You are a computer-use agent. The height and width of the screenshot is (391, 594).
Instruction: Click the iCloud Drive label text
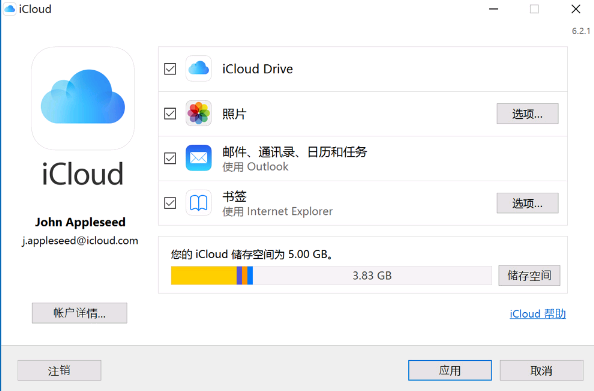(258, 69)
